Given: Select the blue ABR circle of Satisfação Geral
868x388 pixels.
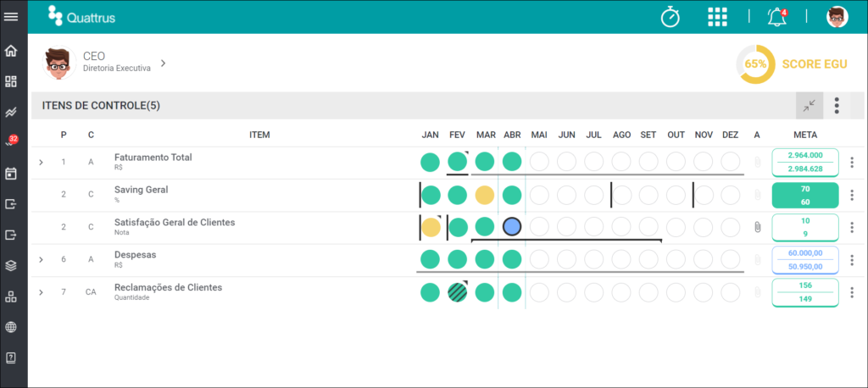Looking at the screenshot, I should point(512,227).
